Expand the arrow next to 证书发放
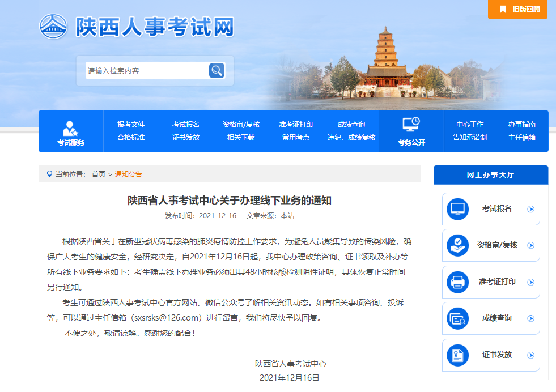This screenshot has width=556, height=392. 530,355
